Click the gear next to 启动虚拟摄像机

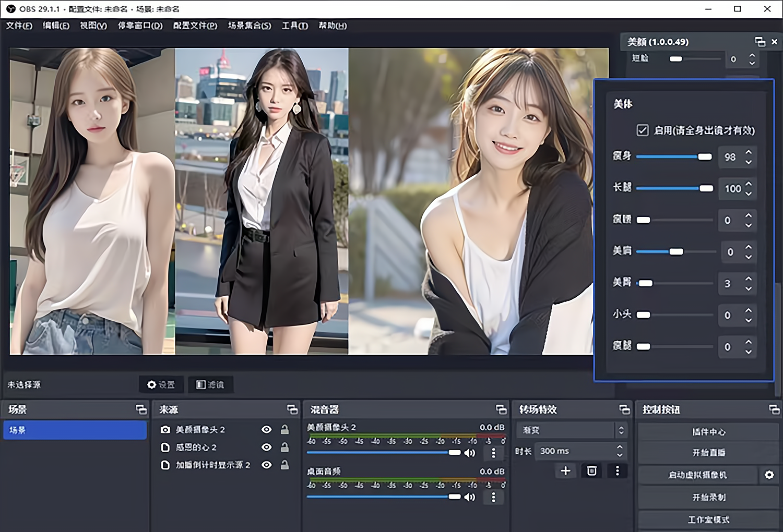(x=769, y=475)
